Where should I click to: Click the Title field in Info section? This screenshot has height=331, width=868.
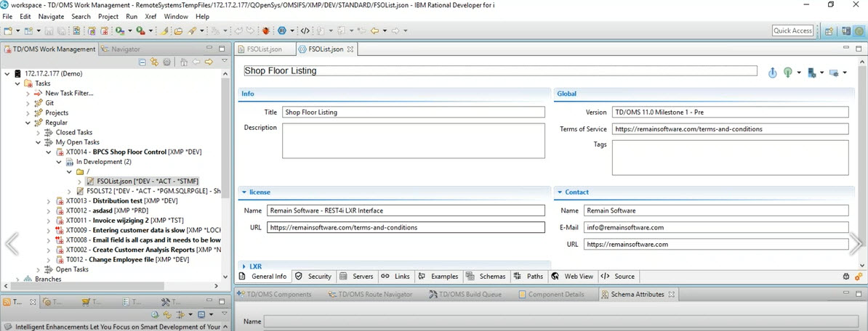[x=414, y=113]
